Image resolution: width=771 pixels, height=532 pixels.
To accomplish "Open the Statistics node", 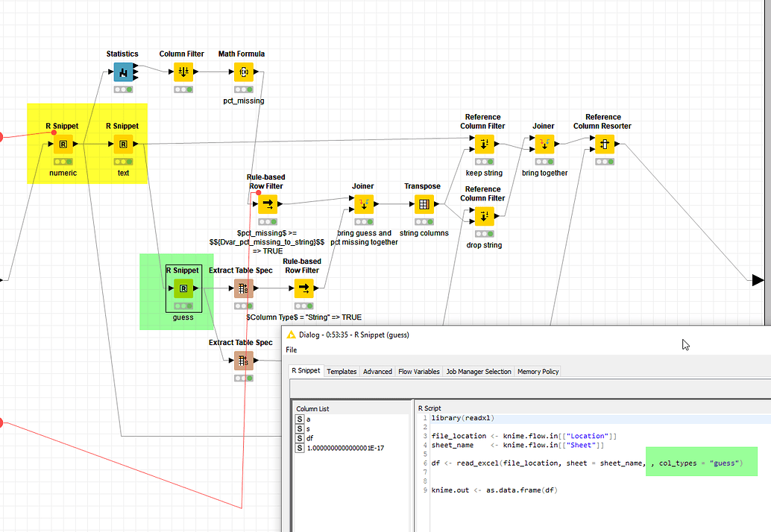I will 122,72.
